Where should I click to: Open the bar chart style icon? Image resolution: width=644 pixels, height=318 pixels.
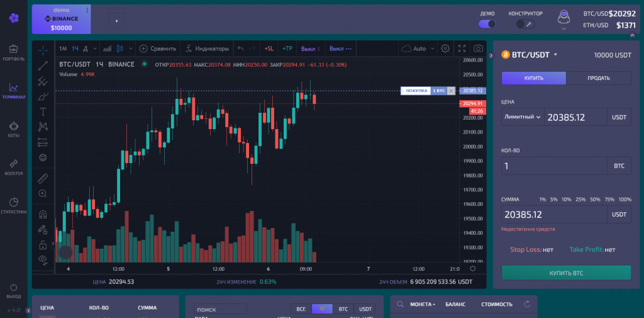point(107,48)
